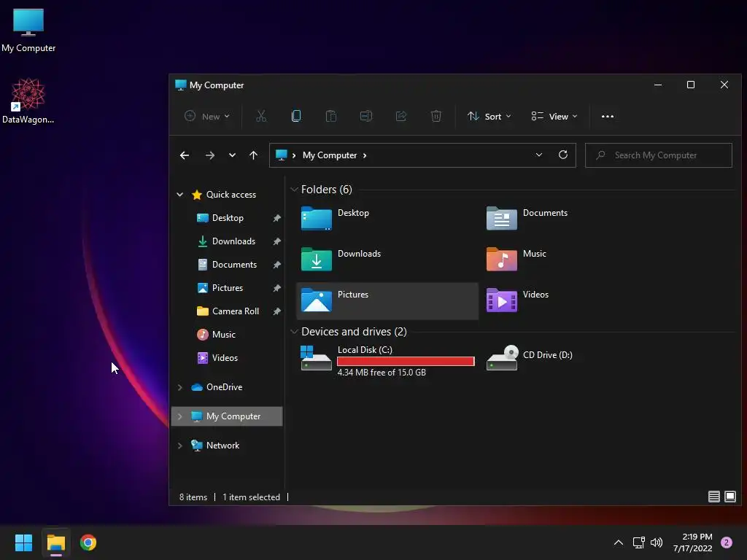Unpin Camera Roll using its pin icon
The width and height of the screenshot is (747, 560).
[x=276, y=311]
